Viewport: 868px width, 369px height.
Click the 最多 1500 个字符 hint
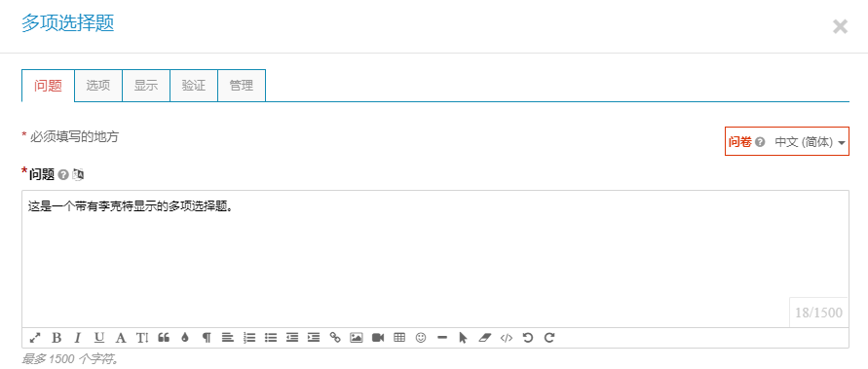coord(70,359)
